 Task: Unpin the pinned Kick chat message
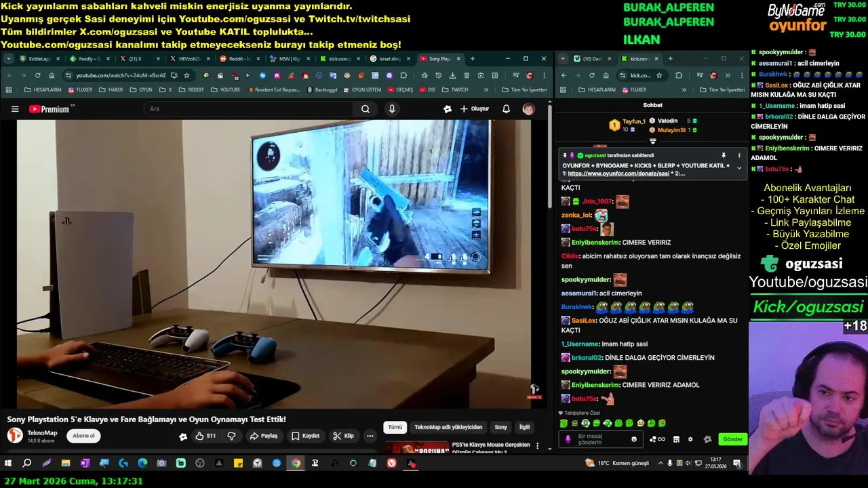pos(724,155)
